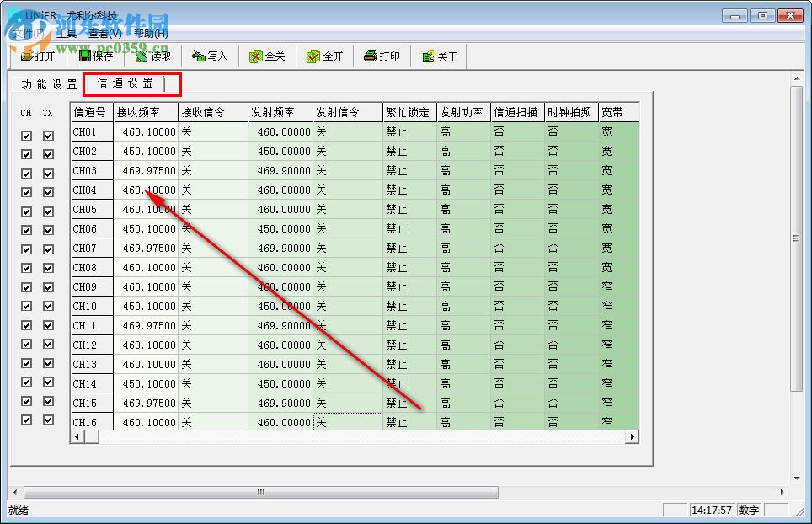Click the CH15 channel number cell
This screenshot has width=812, height=524.
coord(92,403)
